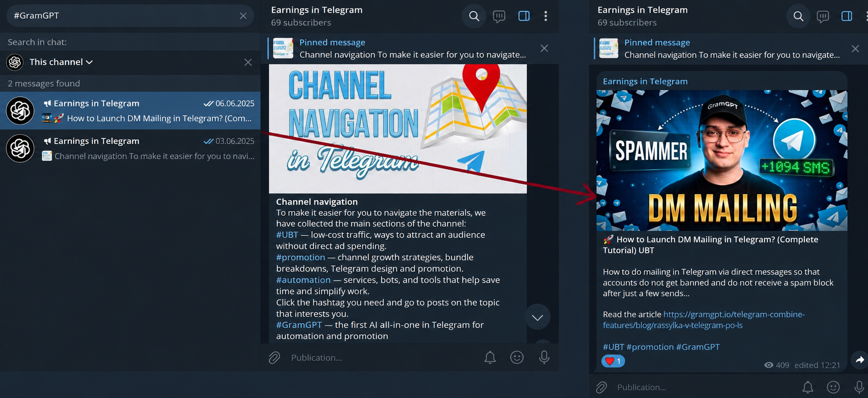Toggle notification bell in middle chat composer
Screen dimensions: 868x398
[490, 358]
